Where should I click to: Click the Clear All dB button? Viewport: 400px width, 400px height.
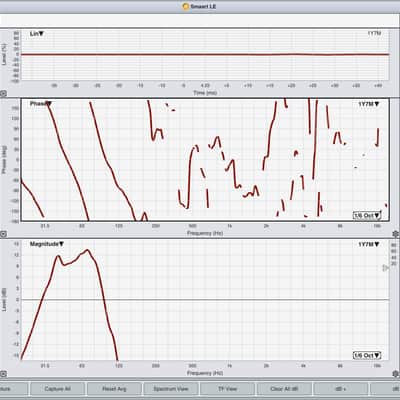tap(284, 389)
